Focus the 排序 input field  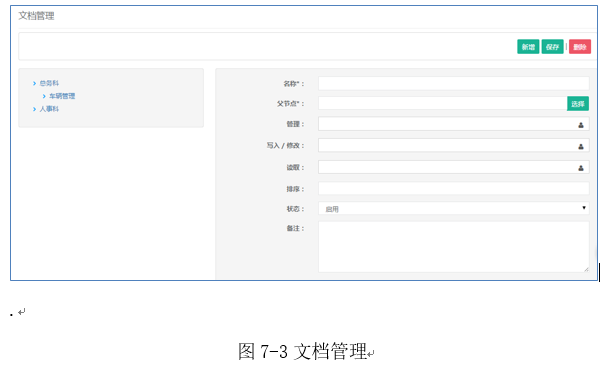click(x=453, y=188)
